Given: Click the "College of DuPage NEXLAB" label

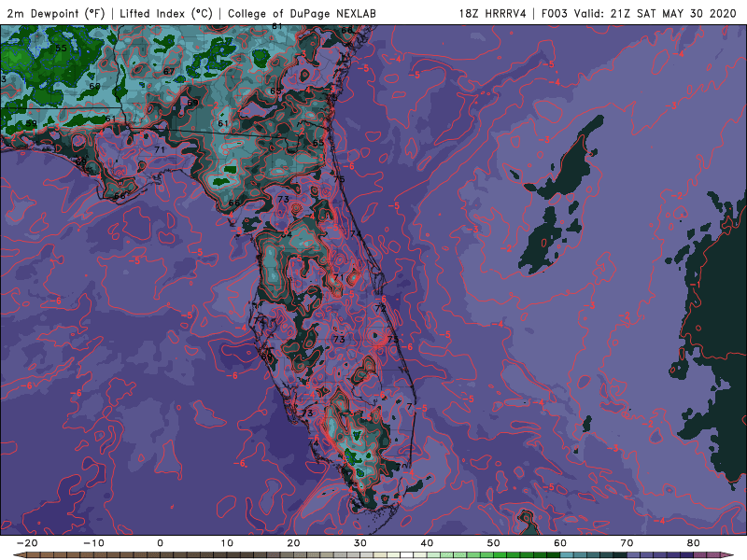Looking at the screenshot, I should coord(302,13).
